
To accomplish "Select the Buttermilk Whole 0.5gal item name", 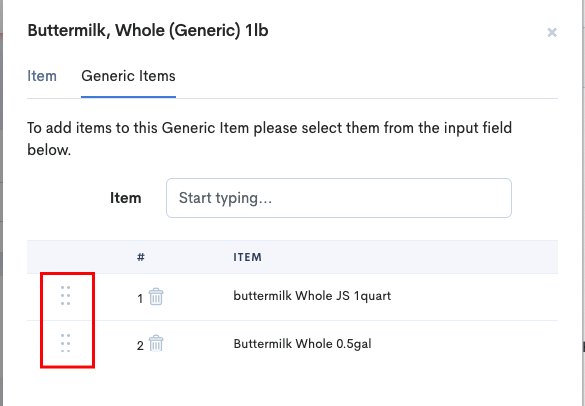I will [x=302, y=343].
